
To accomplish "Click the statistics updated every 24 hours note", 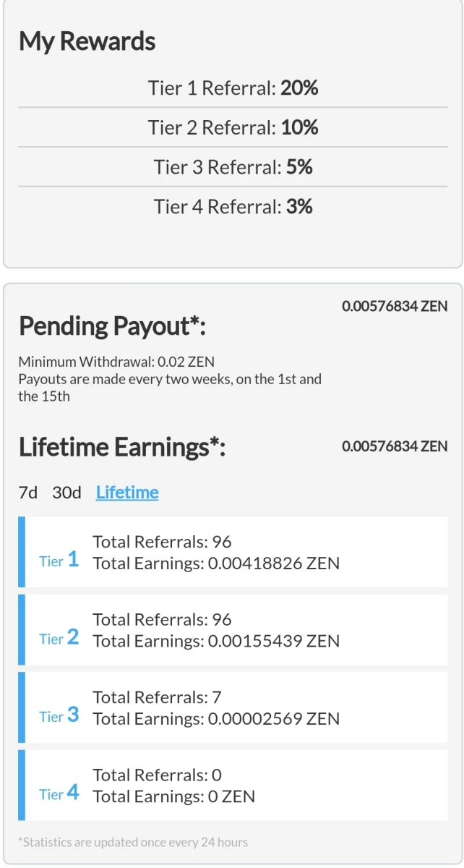I will pyautogui.click(x=133, y=842).
